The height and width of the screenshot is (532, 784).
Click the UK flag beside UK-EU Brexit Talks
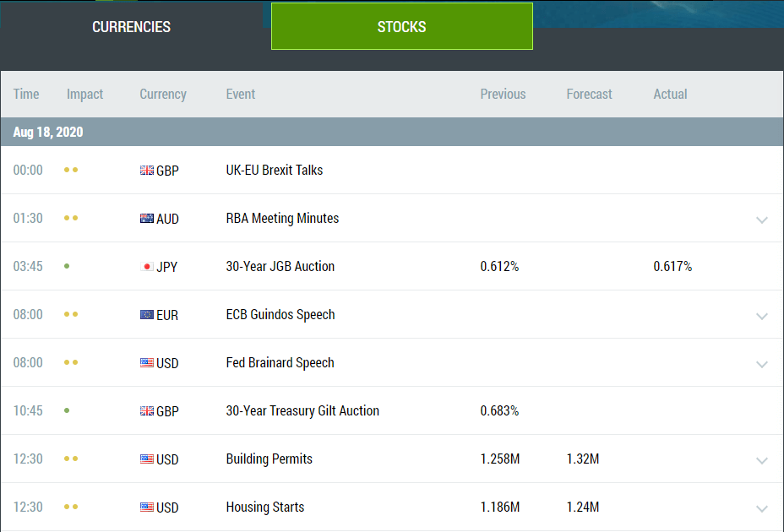pyautogui.click(x=147, y=171)
